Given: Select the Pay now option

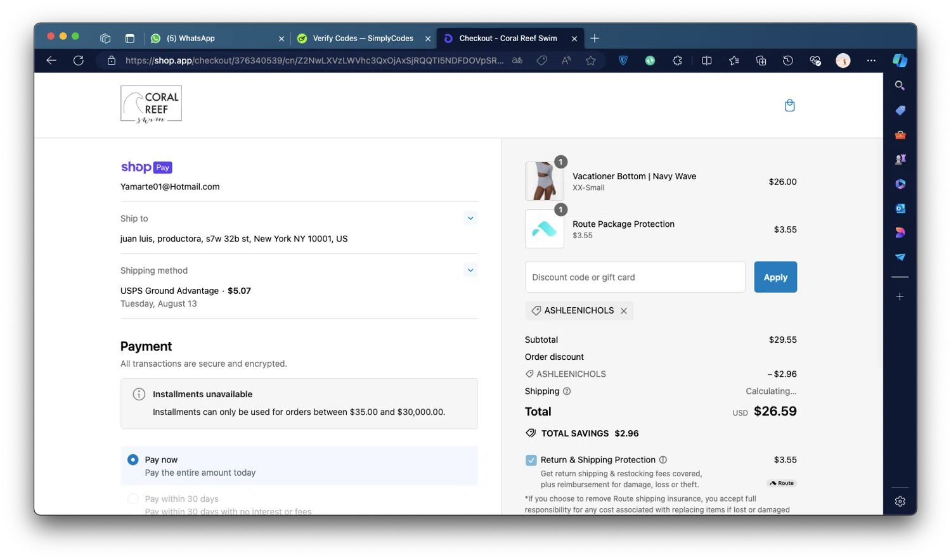Looking at the screenshot, I should tap(133, 460).
